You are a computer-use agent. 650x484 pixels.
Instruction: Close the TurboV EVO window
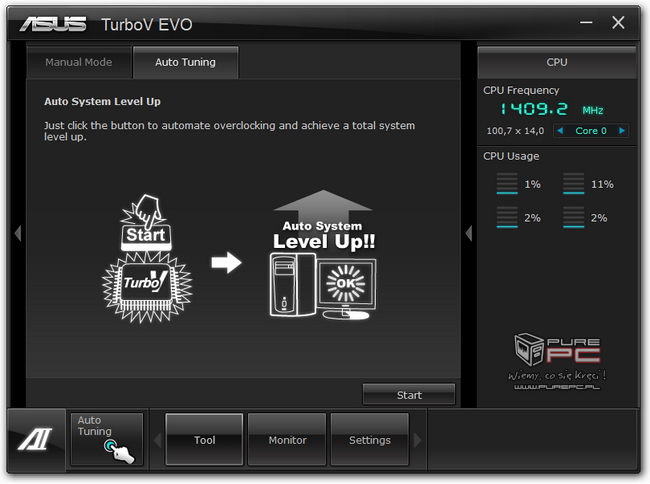click(x=618, y=22)
